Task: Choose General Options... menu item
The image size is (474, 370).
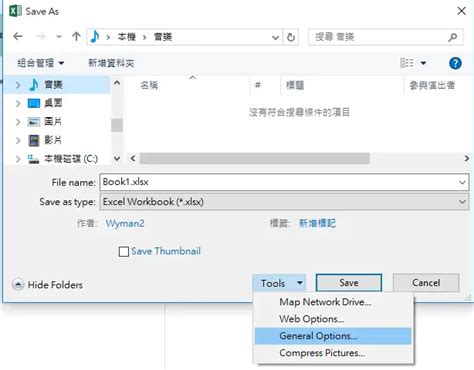Action: 333,336
